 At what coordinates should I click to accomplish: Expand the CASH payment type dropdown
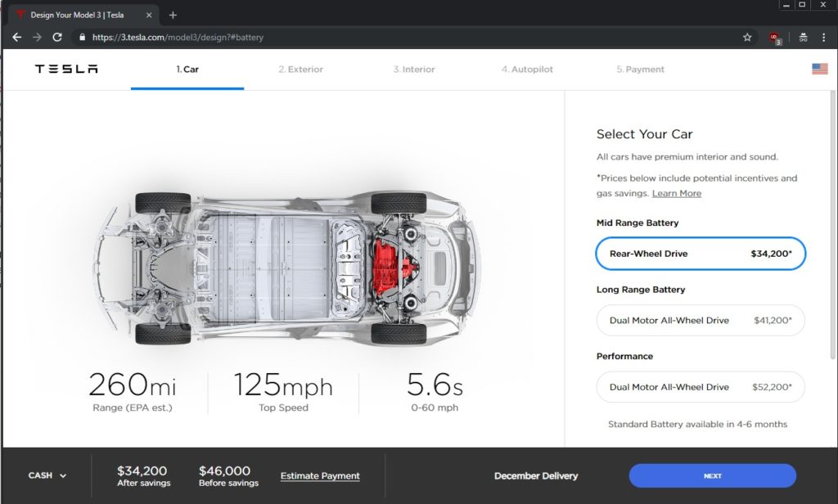(47, 475)
